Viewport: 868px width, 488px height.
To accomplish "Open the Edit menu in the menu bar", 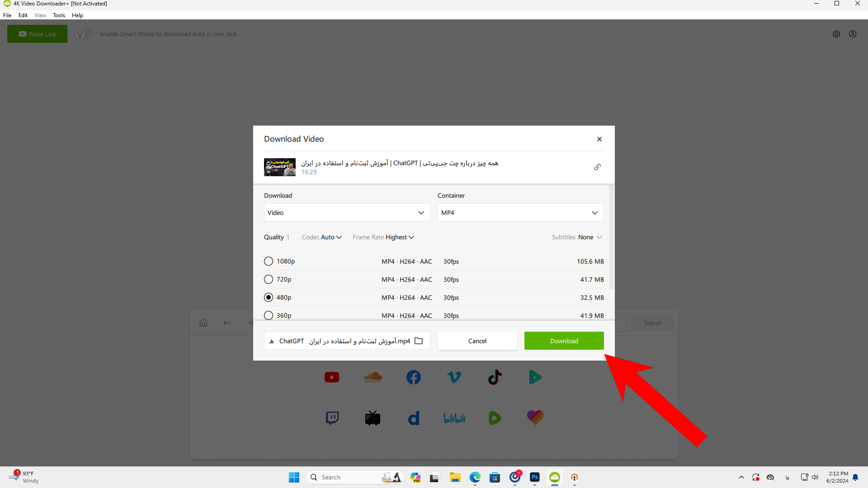I will (22, 15).
